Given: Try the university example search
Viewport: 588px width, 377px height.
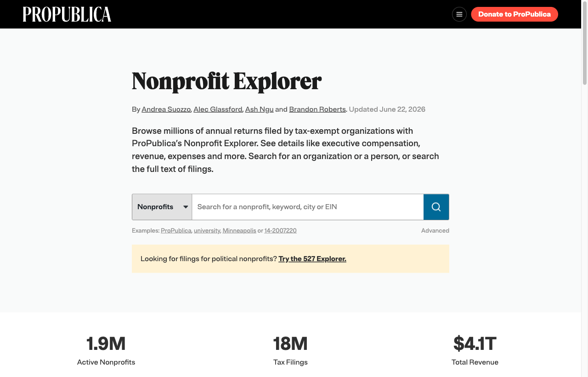Looking at the screenshot, I should [207, 231].
